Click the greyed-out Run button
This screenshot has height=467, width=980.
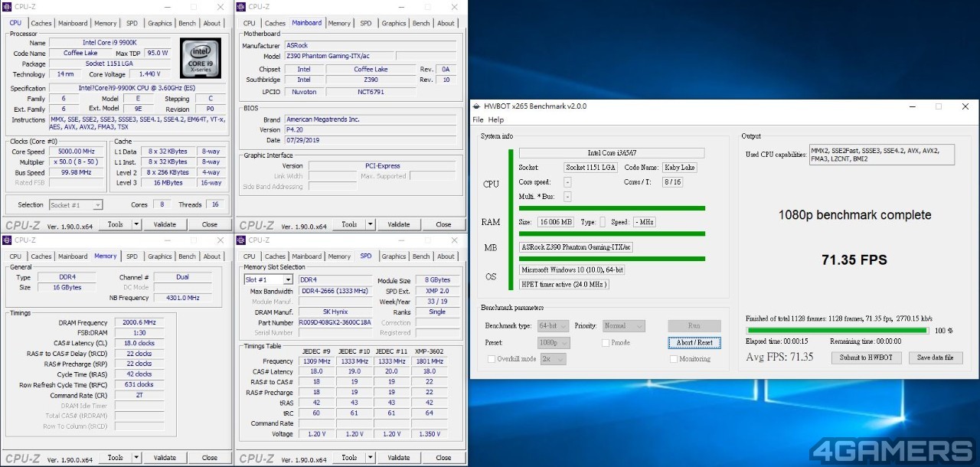pos(694,325)
